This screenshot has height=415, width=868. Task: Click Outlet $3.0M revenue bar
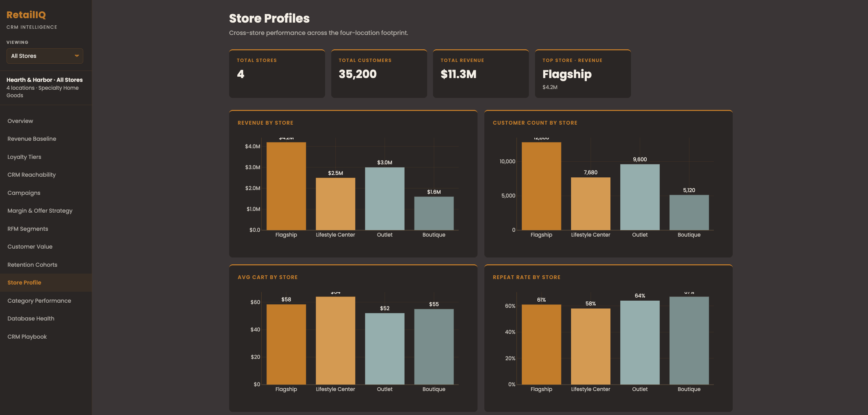[385, 199]
